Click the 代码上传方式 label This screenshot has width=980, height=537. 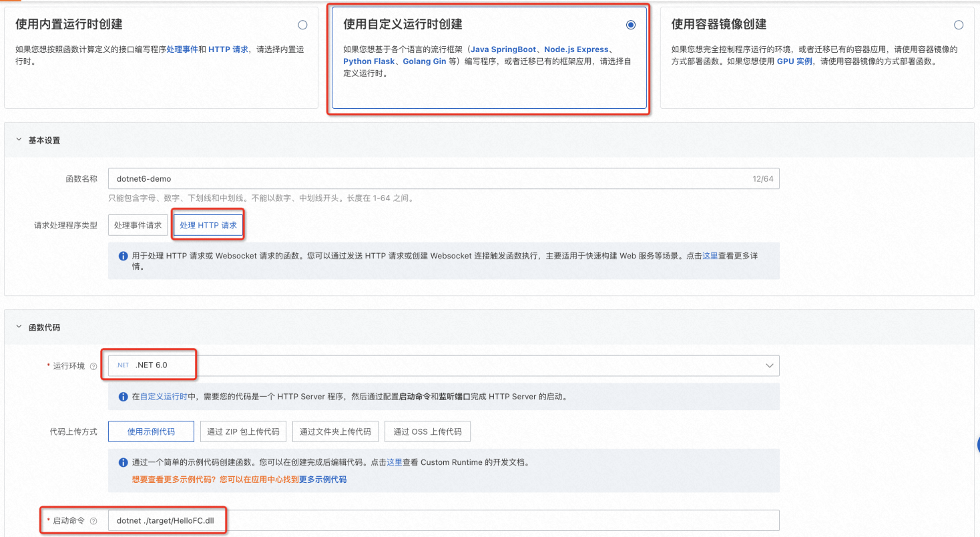[x=73, y=431]
